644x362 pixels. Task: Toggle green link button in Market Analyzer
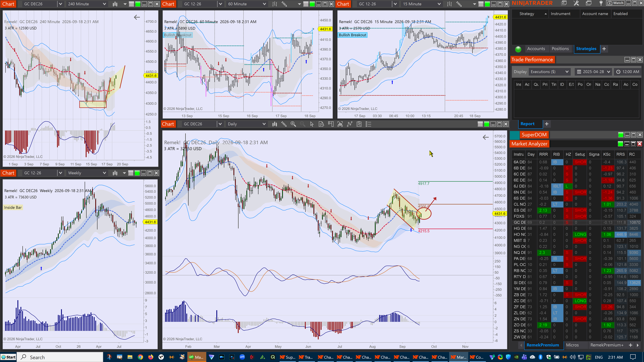(621, 144)
